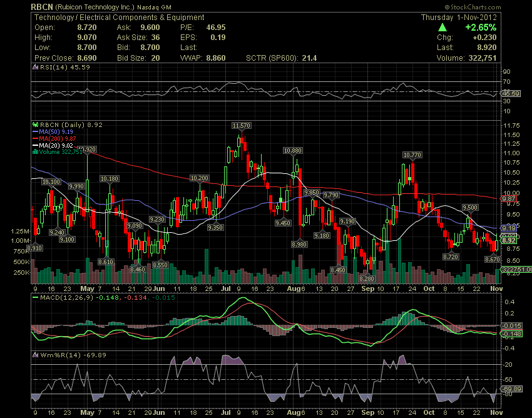The width and height of the screenshot is (532, 418).
Task: Click the 8.280 September low price callout
Action: 367,279
